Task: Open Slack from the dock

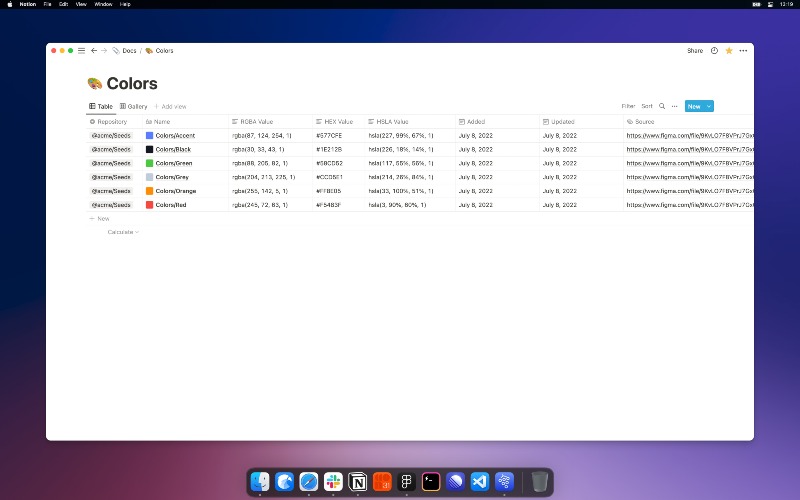Action: pyautogui.click(x=333, y=481)
